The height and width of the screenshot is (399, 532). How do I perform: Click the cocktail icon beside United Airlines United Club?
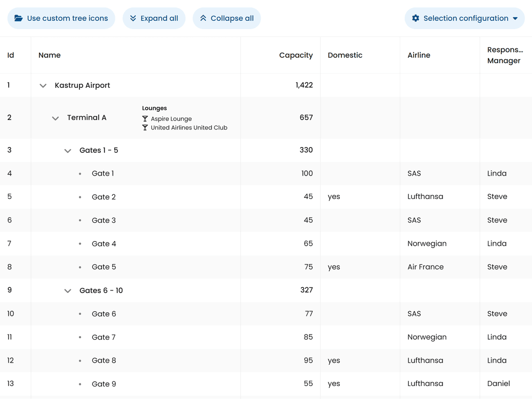pyautogui.click(x=145, y=128)
